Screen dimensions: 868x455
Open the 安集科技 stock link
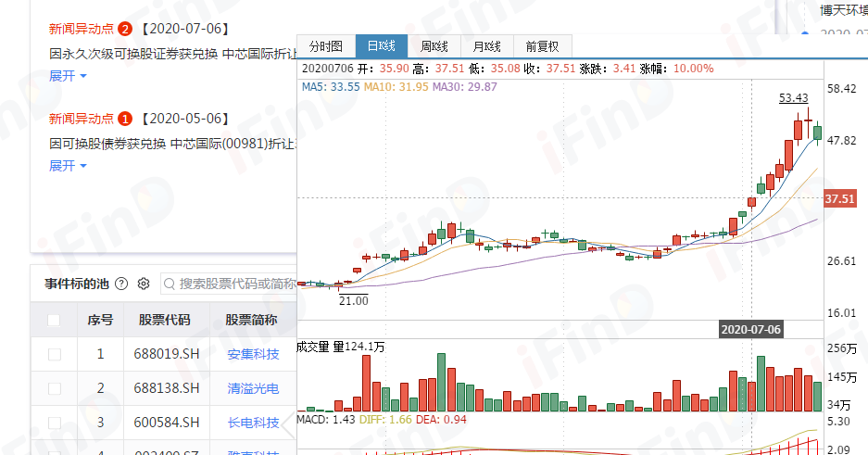point(253,354)
